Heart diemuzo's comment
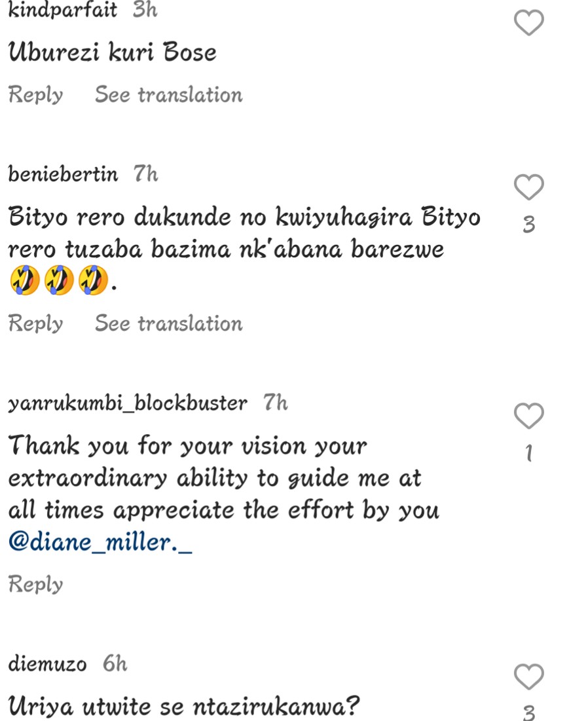This screenshot has height=721, width=588. pyautogui.click(x=528, y=676)
